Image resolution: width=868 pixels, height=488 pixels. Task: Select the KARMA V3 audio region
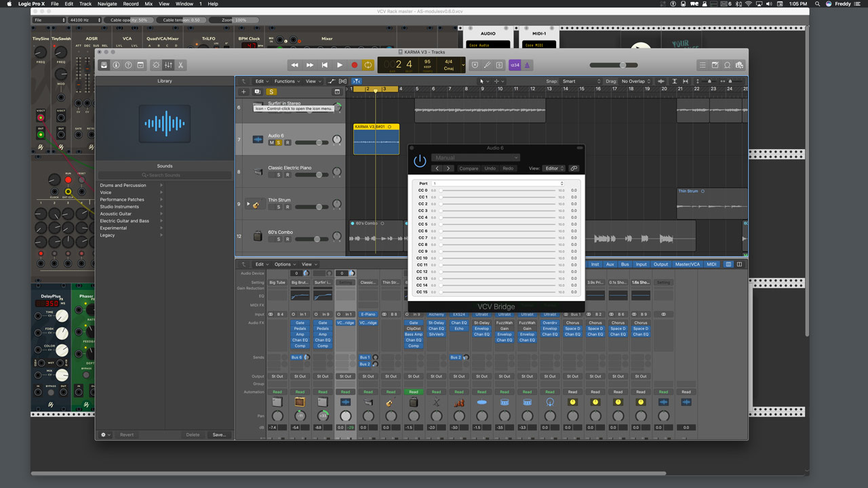(x=376, y=138)
